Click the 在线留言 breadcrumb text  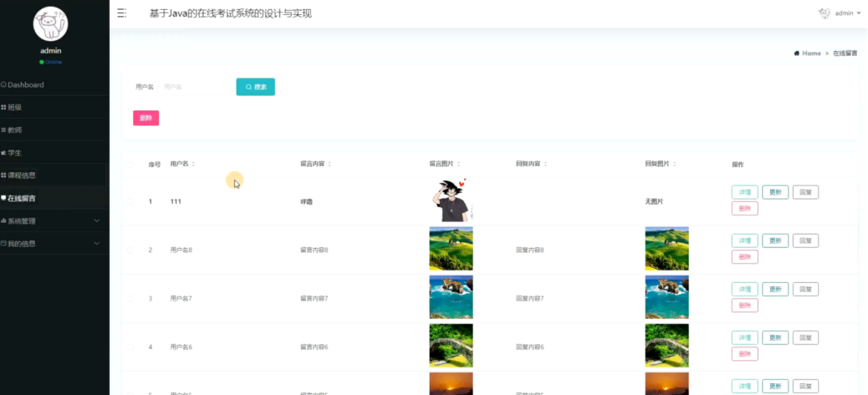[x=845, y=53]
